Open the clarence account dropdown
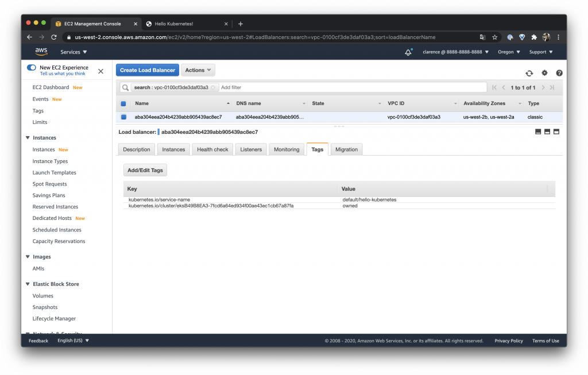The width and height of the screenshot is (588, 375). pos(455,52)
